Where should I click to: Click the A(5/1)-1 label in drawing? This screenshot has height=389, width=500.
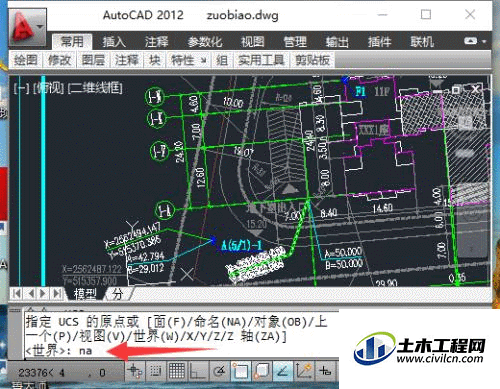pyautogui.click(x=242, y=246)
